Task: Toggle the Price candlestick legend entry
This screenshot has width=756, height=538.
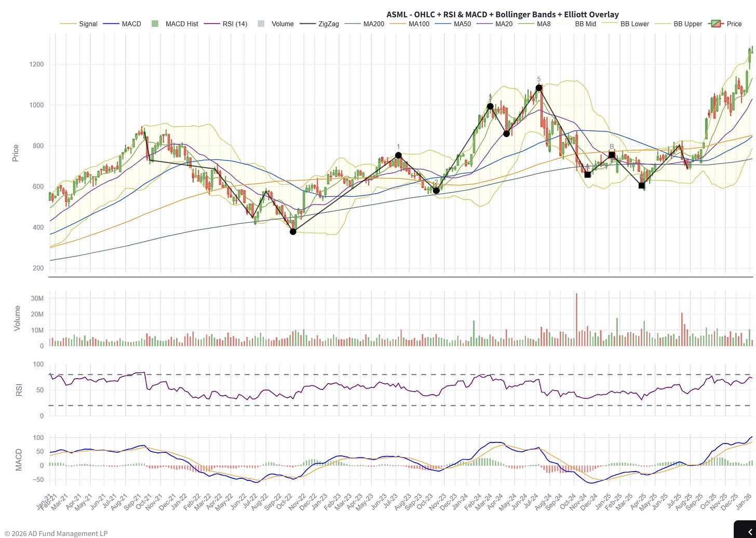Action: point(725,24)
